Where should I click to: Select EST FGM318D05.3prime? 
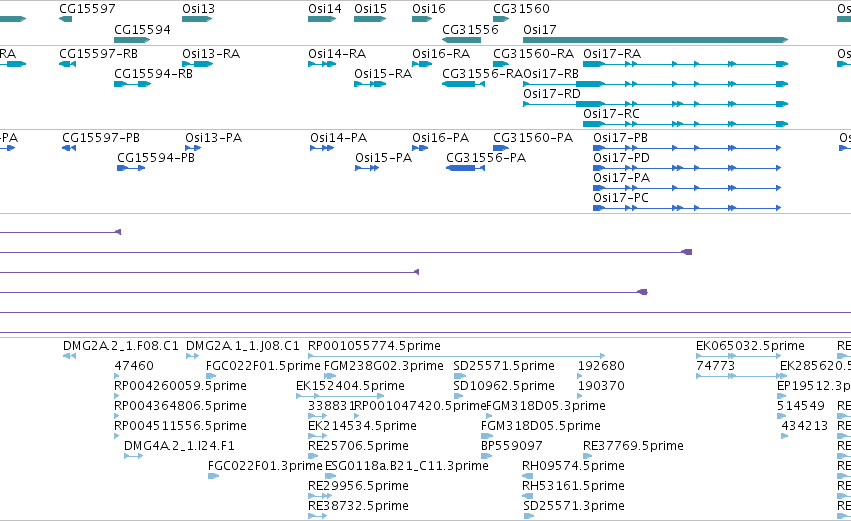coord(545,406)
